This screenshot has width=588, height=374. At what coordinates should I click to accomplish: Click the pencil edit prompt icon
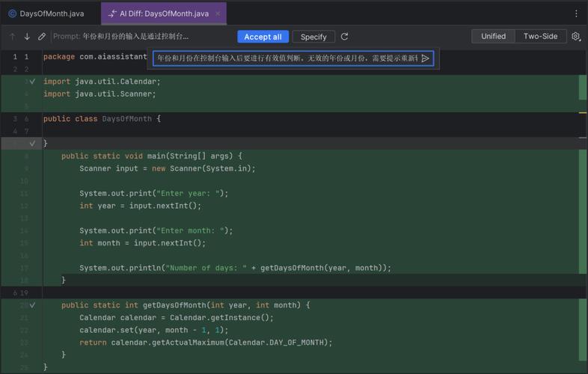(x=42, y=37)
